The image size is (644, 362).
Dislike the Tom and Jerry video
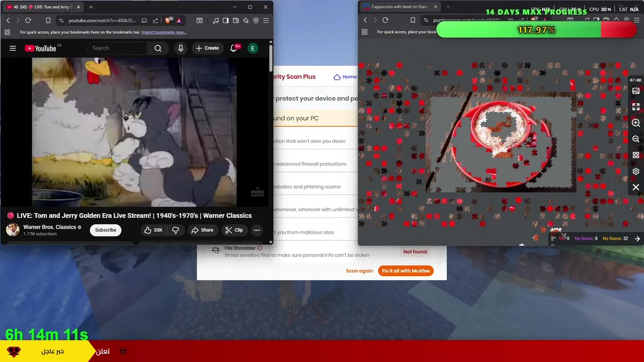coord(176,230)
